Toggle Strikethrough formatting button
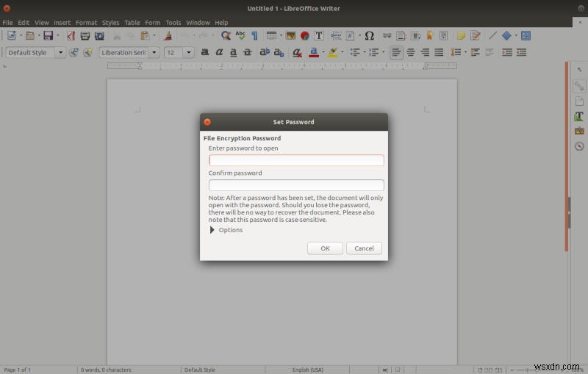The image size is (588, 374). [x=248, y=52]
